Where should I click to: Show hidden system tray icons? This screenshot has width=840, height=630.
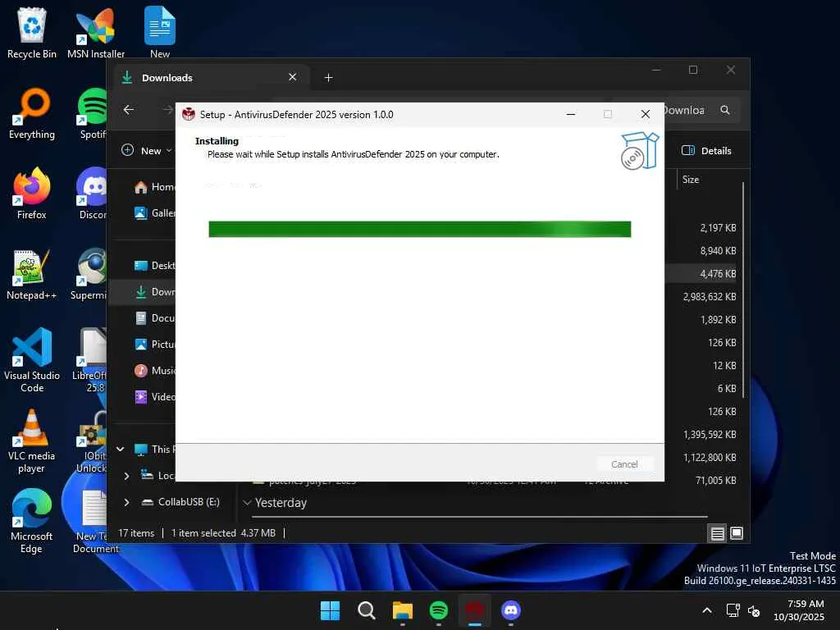pyautogui.click(x=707, y=610)
